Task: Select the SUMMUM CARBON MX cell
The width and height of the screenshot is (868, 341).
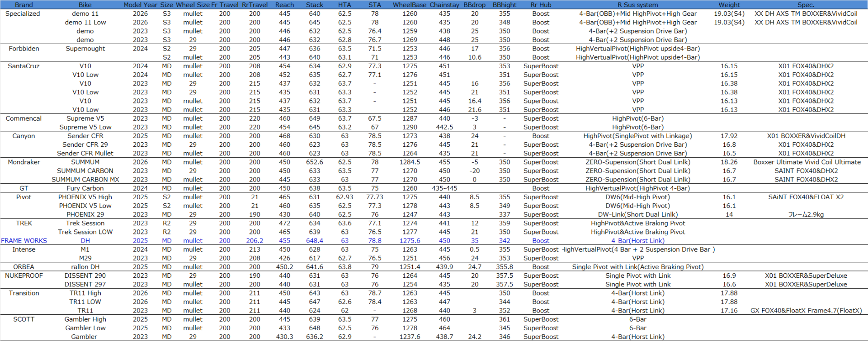Action: pyautogui.click(x=85, y=179)
